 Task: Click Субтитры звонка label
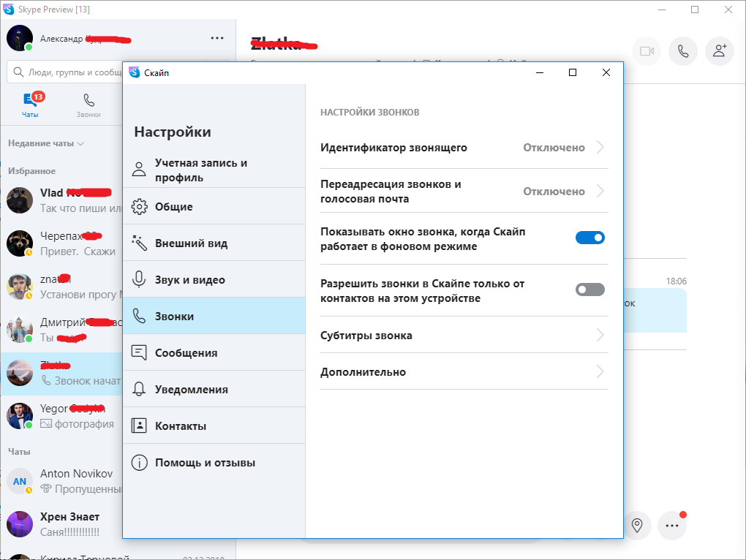click(366, 336)
